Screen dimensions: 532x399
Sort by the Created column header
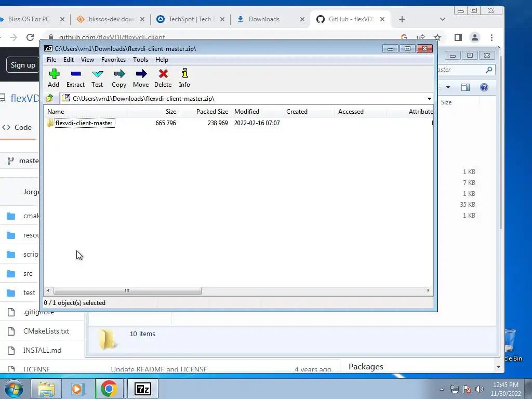(x=309, y=112)
